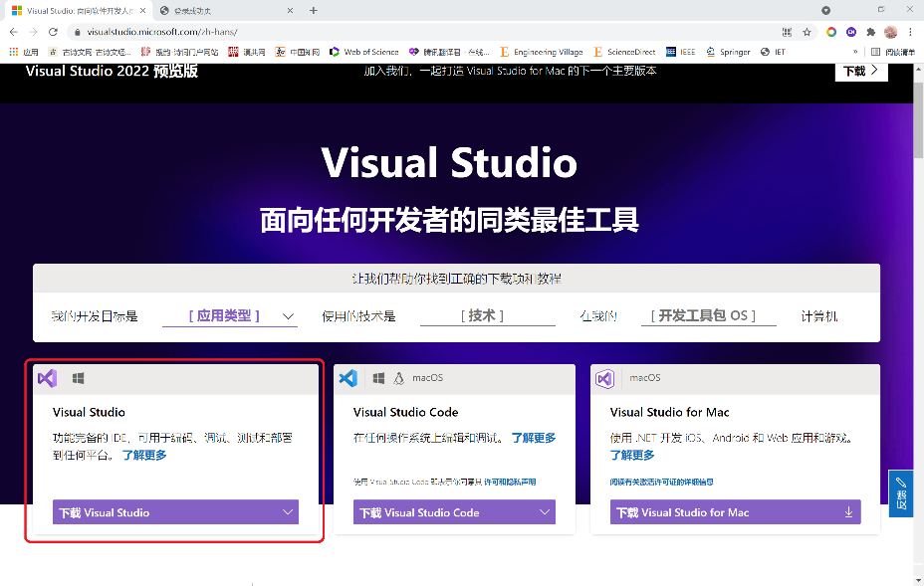The image size is (924, 586).
Task: Open the 腾讯翻译君 bookmark
Action: click(449, 52)
